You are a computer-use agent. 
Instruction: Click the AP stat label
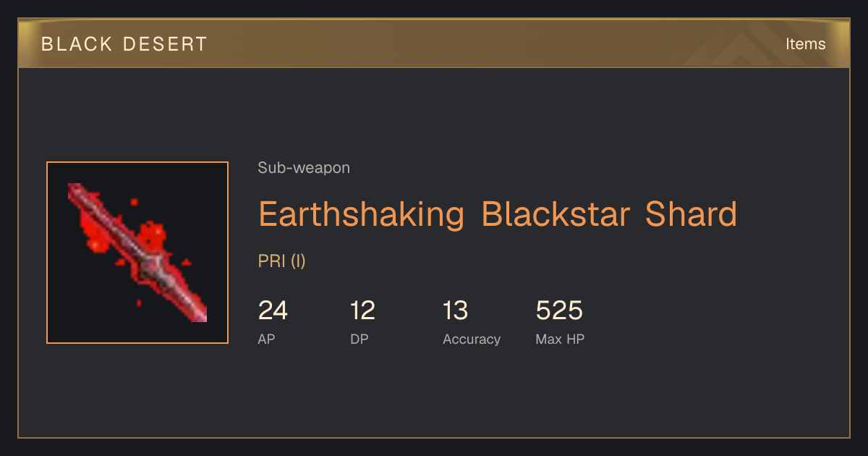266,339
